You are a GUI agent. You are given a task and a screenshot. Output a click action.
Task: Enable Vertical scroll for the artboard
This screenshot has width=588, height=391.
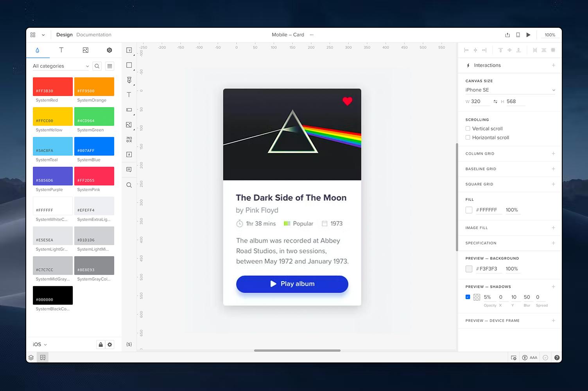click(468, 128)
